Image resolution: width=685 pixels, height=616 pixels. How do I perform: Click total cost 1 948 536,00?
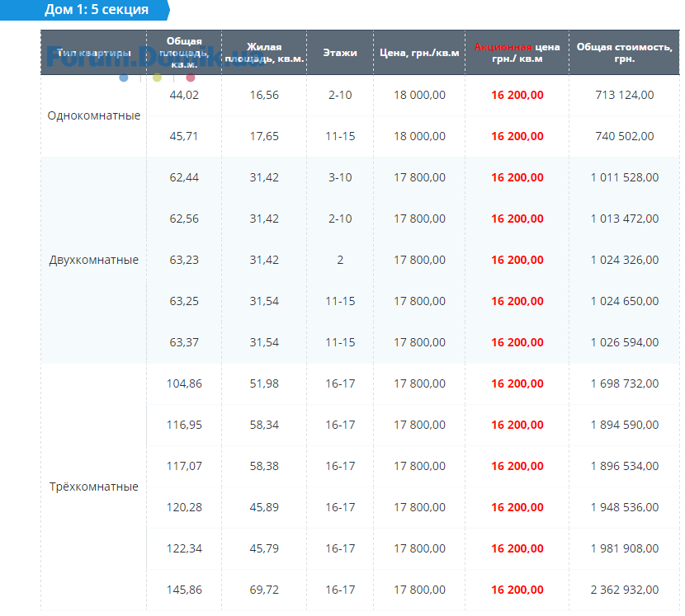624,507
